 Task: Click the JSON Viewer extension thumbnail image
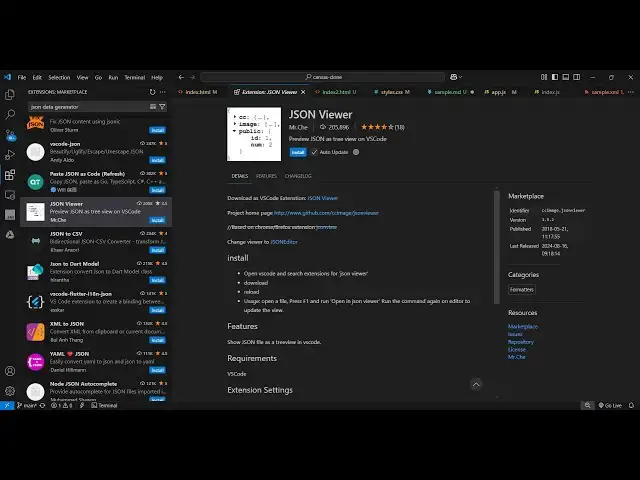[x=254, y=134]
